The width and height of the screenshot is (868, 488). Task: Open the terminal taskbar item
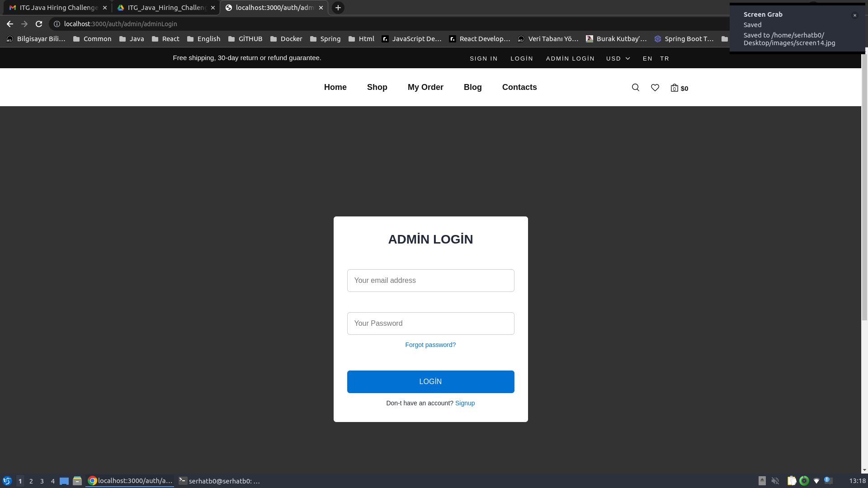click(x=219, y=481)
